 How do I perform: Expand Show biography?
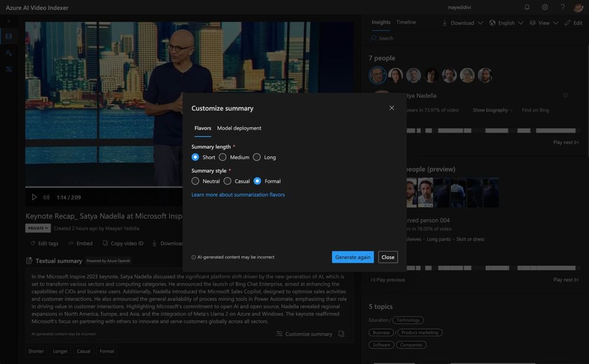point(492,110)
